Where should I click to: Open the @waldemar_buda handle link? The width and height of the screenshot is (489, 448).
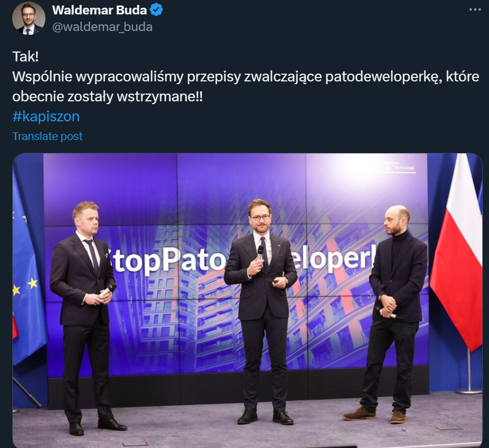click(102, 27)
